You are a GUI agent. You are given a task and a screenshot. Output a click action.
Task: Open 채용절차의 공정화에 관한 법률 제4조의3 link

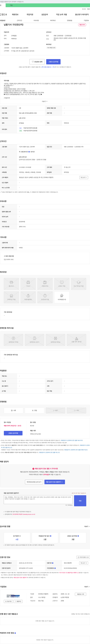point(72,440)
